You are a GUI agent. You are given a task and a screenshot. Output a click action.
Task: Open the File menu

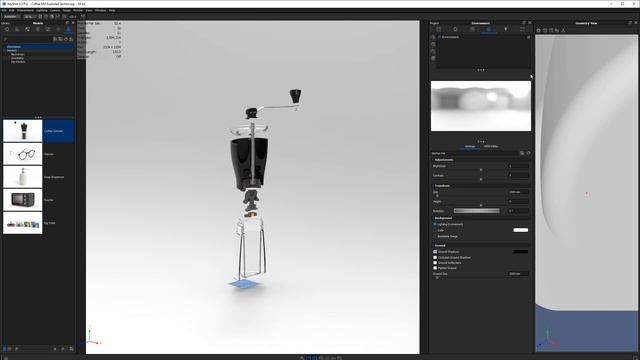coord(4,10)
